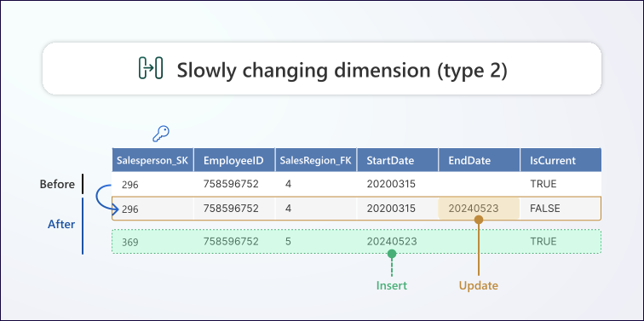Click FALSE in the IsCurrent column

(x=544, y=209)
